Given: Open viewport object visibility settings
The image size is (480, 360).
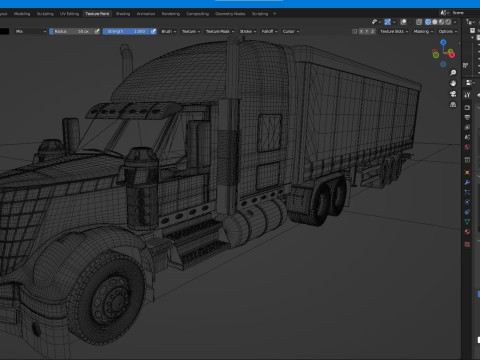Looking at the screenshot, I should (376, 22).
